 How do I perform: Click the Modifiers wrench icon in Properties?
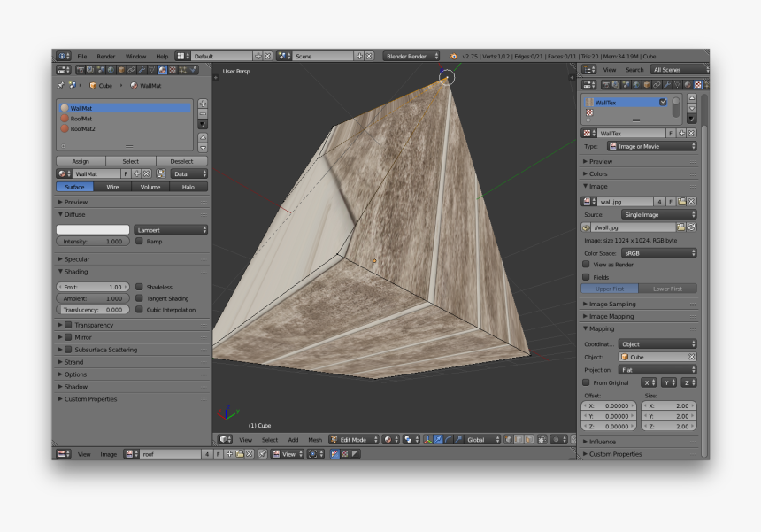pyautogui.click(x=667, y=84)
